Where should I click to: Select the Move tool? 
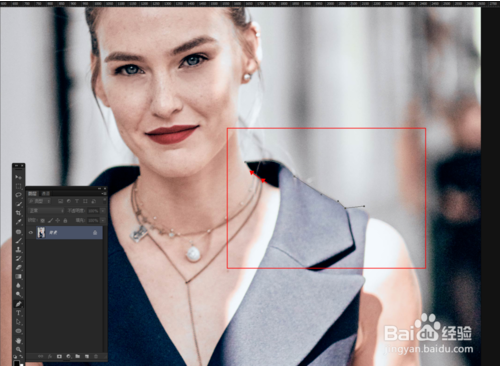point(18,177)
